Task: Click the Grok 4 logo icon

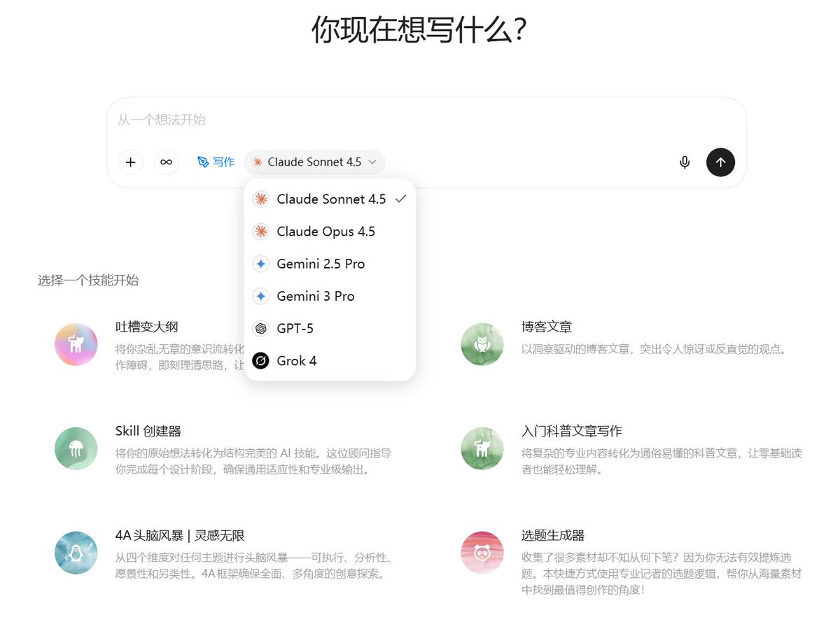Action: 260,361
